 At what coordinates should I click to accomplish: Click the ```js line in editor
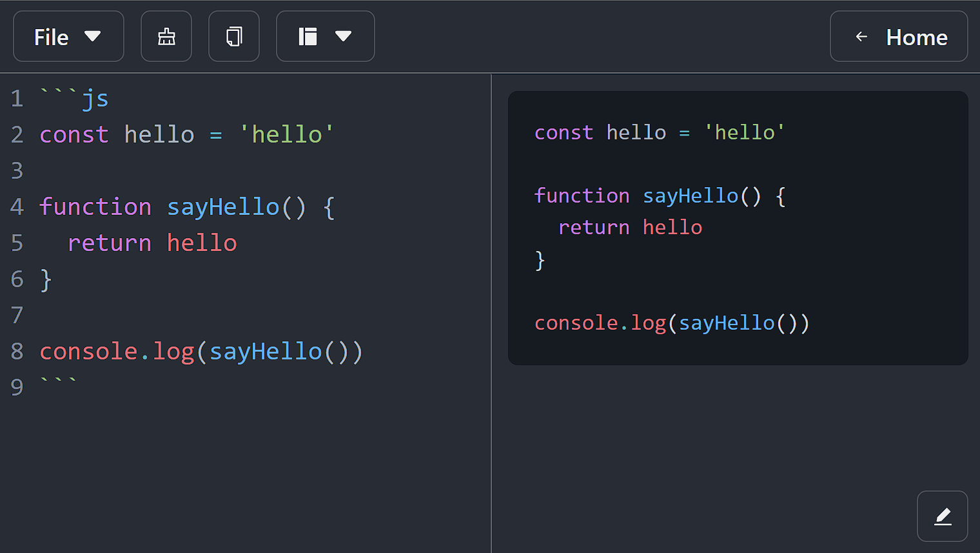(x=74, y=99)
